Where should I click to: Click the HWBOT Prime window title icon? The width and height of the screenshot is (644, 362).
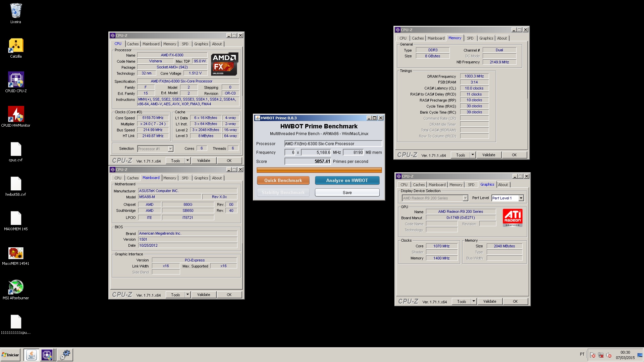258,118
